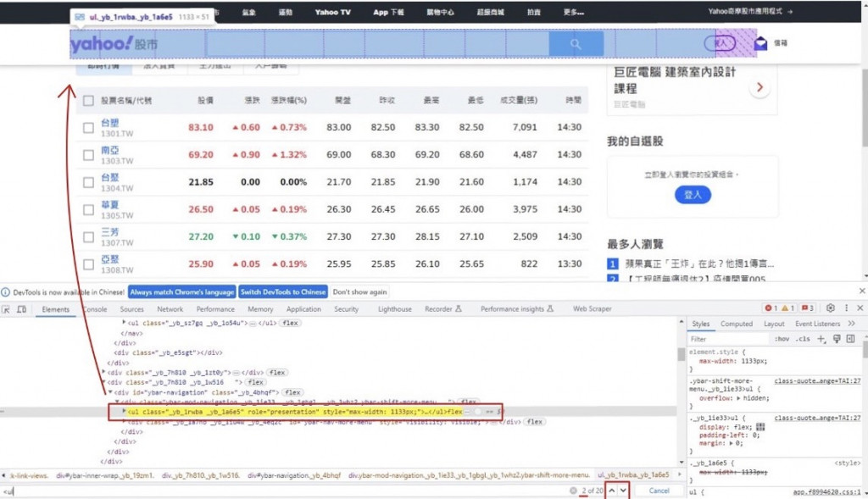Jump to previous search result arrow
868x499 pixels.
point(612,491)
